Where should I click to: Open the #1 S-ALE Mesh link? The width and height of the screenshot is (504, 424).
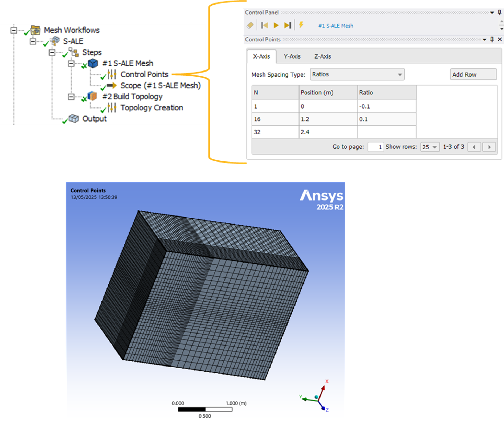(335, 26)
